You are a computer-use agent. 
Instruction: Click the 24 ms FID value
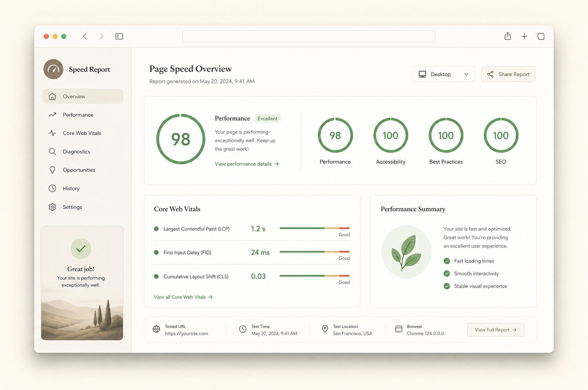pyautogui.click(x=260, y=252)
